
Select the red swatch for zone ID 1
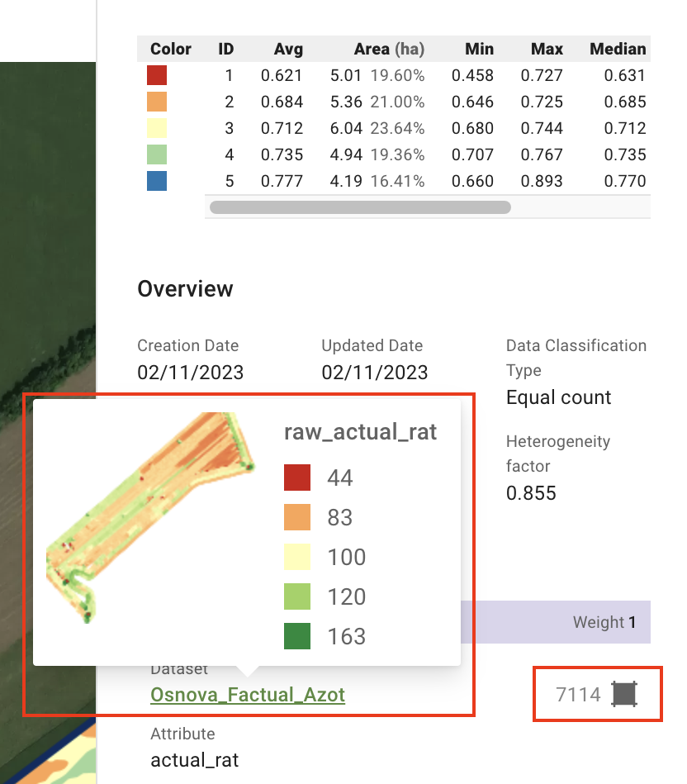click(157, 76)
